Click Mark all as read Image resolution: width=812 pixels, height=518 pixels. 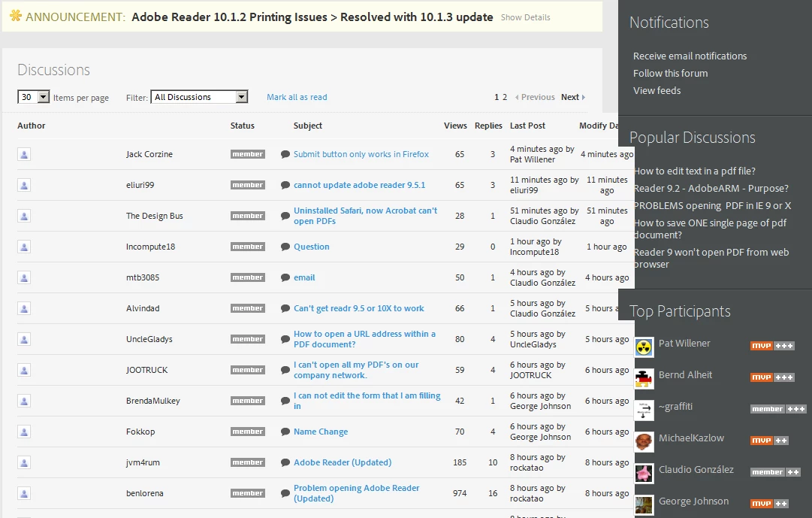click(297, 97)
